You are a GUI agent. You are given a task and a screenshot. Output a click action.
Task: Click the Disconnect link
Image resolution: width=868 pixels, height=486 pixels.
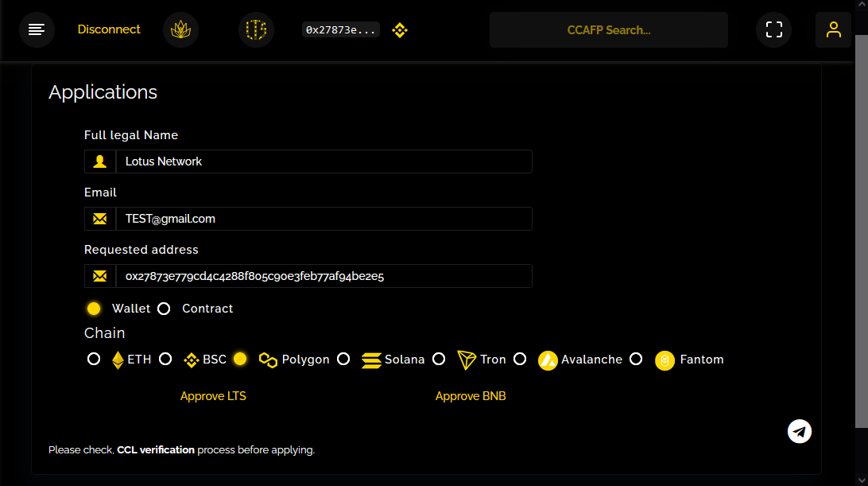point(109,29)
